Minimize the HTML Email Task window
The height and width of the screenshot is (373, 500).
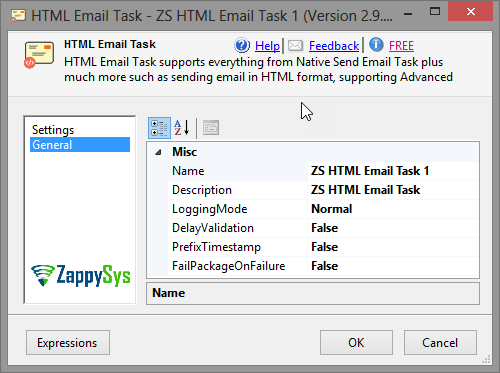click(x=408, y=14)
